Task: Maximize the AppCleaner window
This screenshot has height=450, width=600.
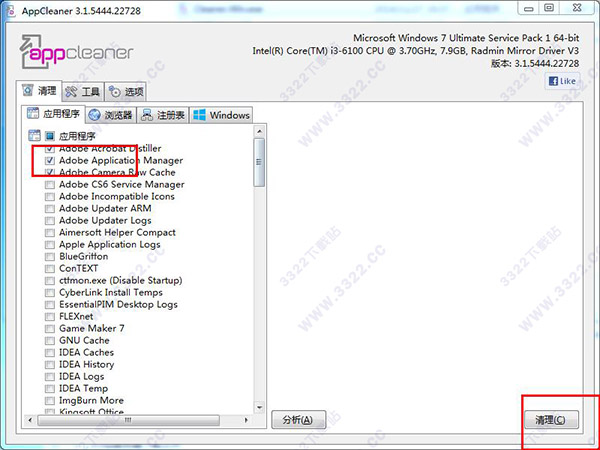Action: pos(549,8)
